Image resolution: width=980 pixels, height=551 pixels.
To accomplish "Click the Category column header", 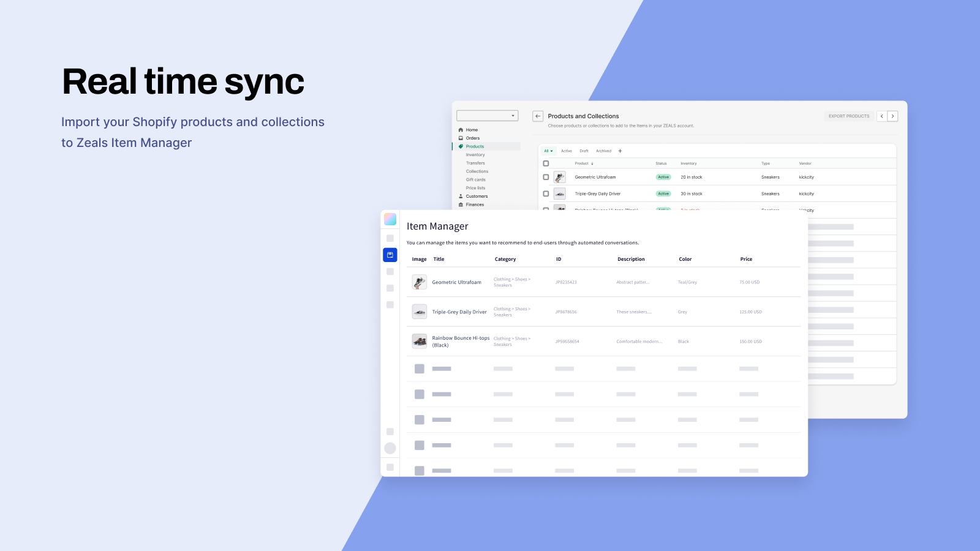I will point(505,259).
